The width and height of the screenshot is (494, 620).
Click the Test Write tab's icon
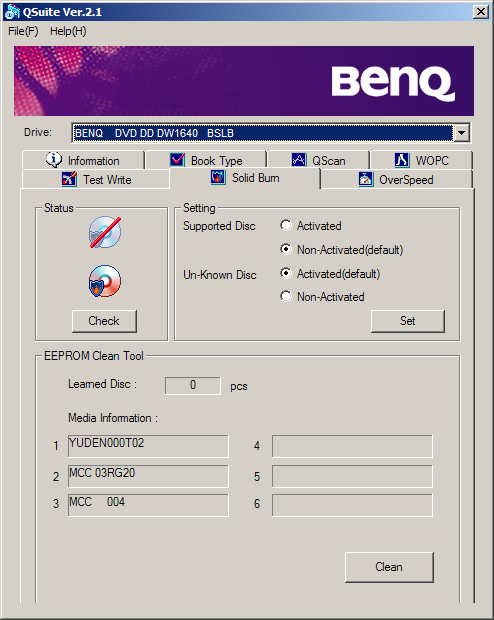(x=69, y=179)
